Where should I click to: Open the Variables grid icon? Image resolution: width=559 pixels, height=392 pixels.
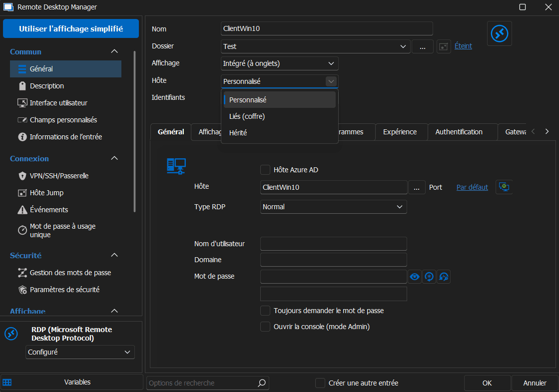tap(7, 383)
